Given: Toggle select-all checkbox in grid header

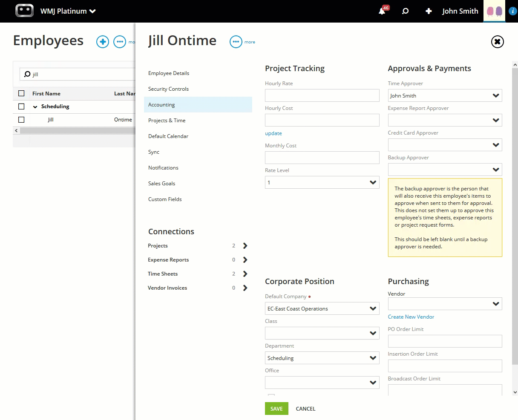Looking at the screenshot, I should click(x=21, y=93).
